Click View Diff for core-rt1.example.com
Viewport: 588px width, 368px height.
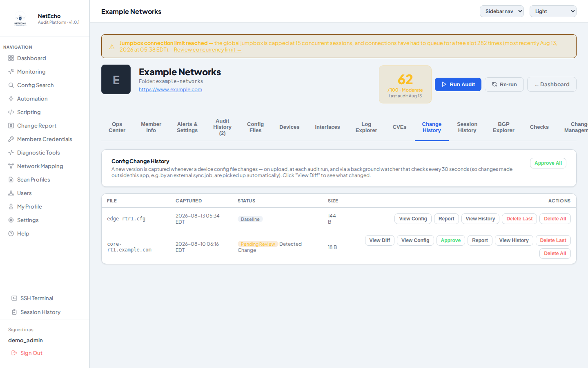tap(380, 240)
